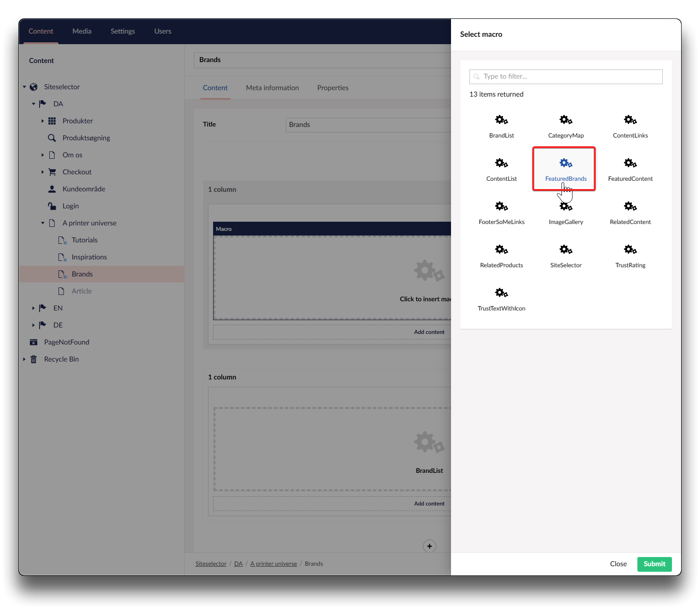
Task: Choose the FooterSoMeLinks macro icon
Action: (x=501, y=207)
